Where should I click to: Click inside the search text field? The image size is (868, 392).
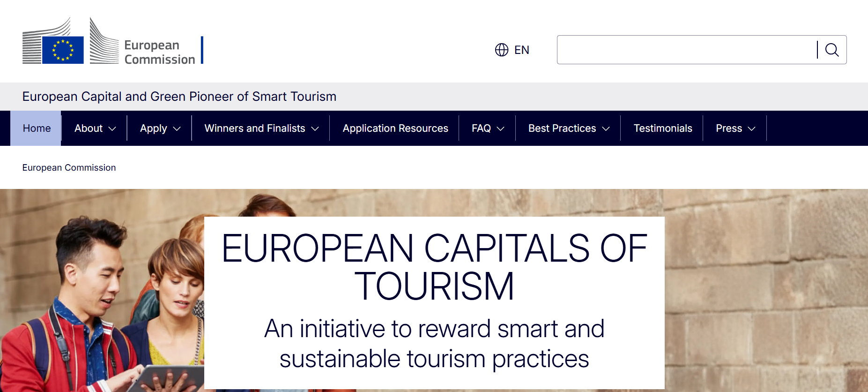(686, 50)
